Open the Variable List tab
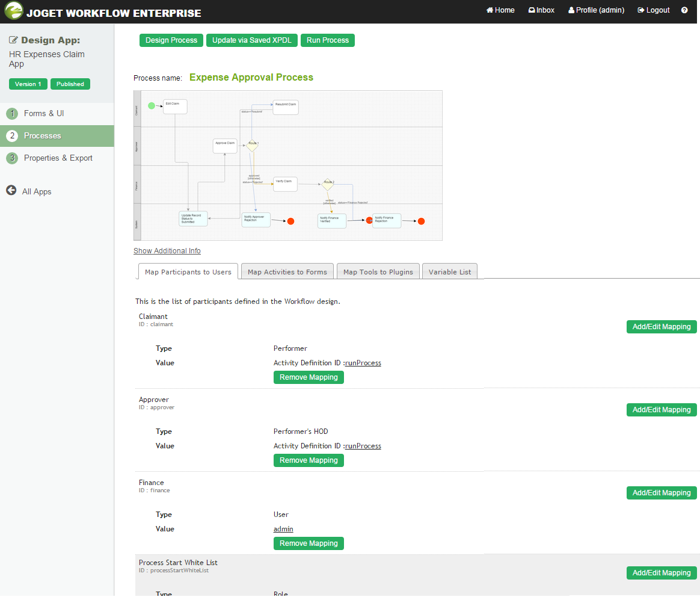The height and width of the screenshot is (597, 700). point(450,272)
